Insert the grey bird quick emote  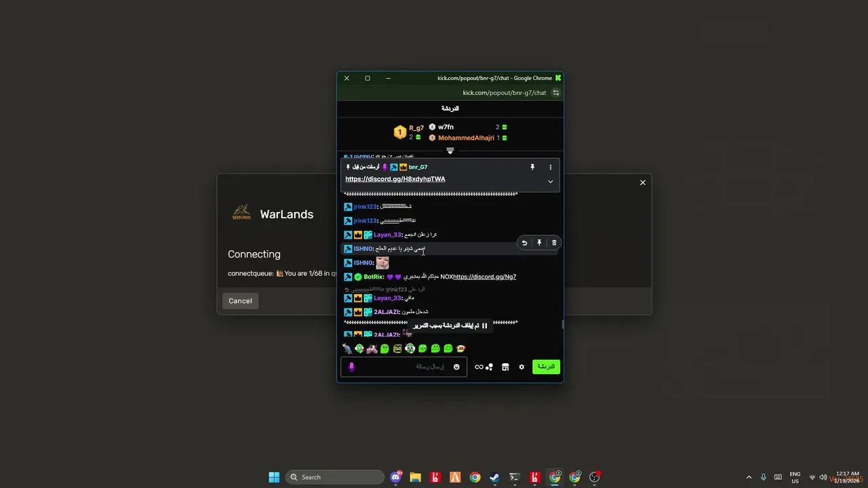tap(347, 348)
